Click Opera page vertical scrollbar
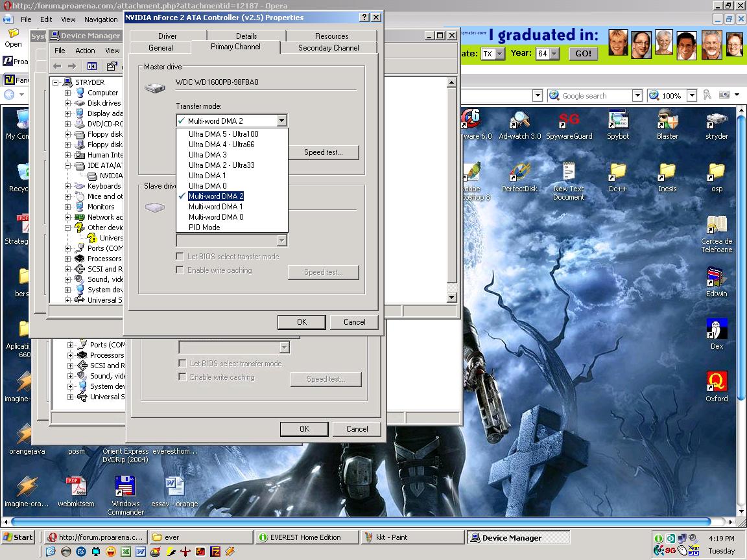 coord(741,257)
